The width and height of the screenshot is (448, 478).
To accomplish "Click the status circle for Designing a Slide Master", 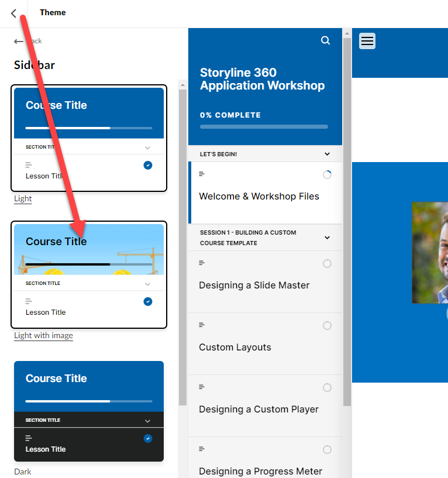I will pos(327,264).
